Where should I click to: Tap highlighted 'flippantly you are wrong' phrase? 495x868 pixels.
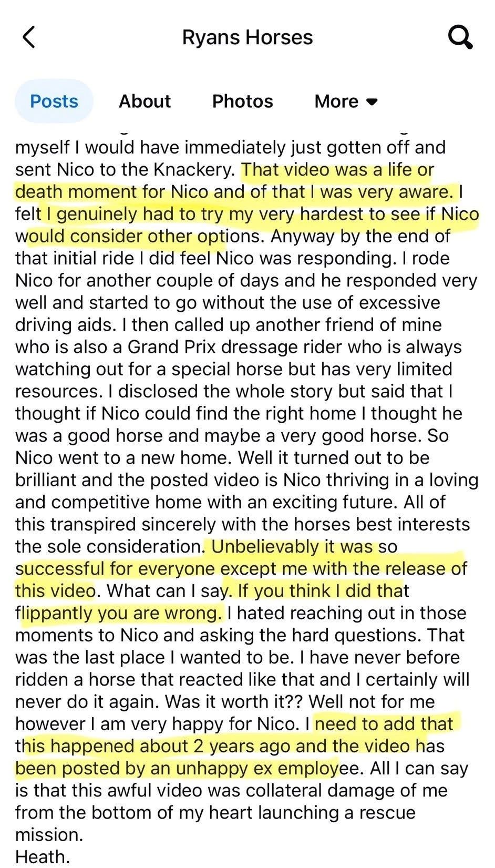click(121, 613)
